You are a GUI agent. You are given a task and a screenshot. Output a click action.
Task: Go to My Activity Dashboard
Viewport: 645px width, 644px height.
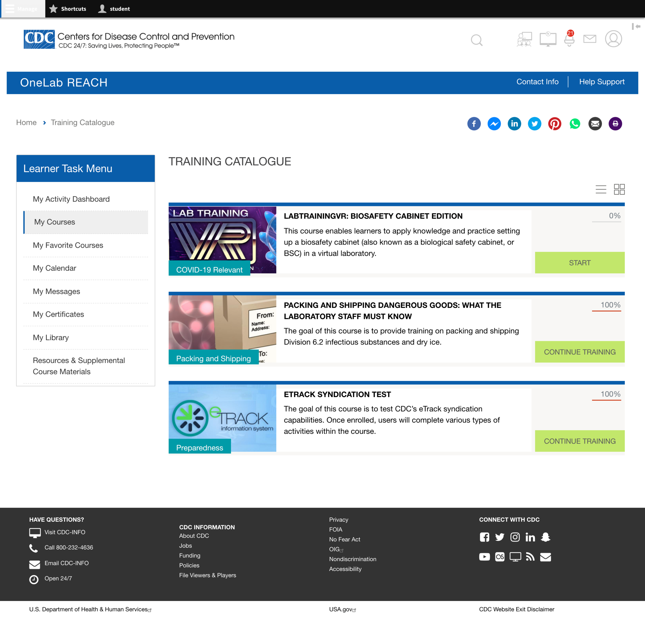(x=71, y=199)
